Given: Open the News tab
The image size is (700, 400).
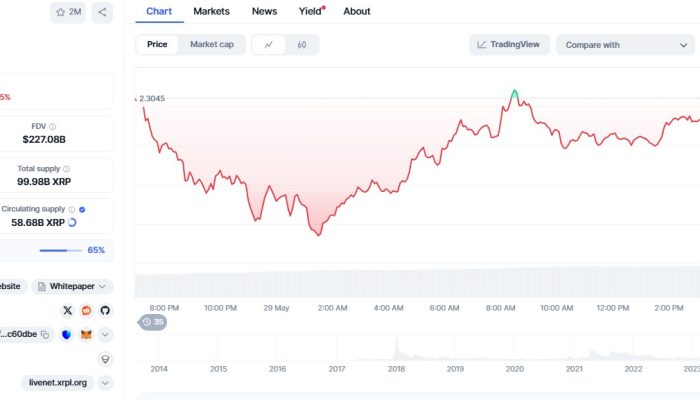Looking at the screenshot, I should point(264,11).
